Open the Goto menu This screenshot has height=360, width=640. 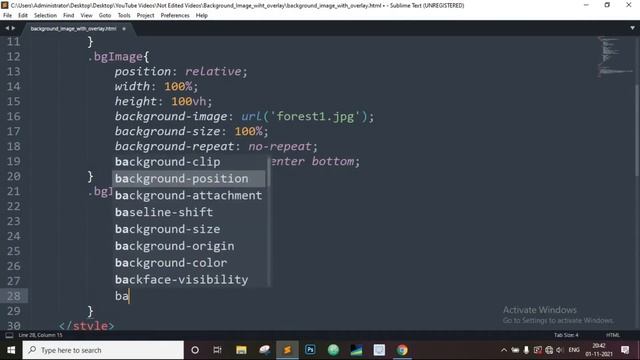point(105,15)
